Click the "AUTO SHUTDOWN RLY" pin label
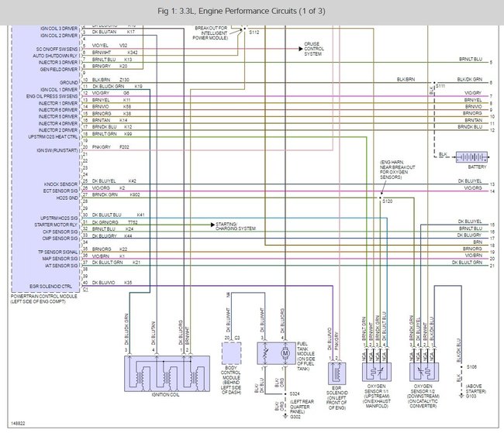This screenshot has width=504, height=433. (x=55, y=56)
